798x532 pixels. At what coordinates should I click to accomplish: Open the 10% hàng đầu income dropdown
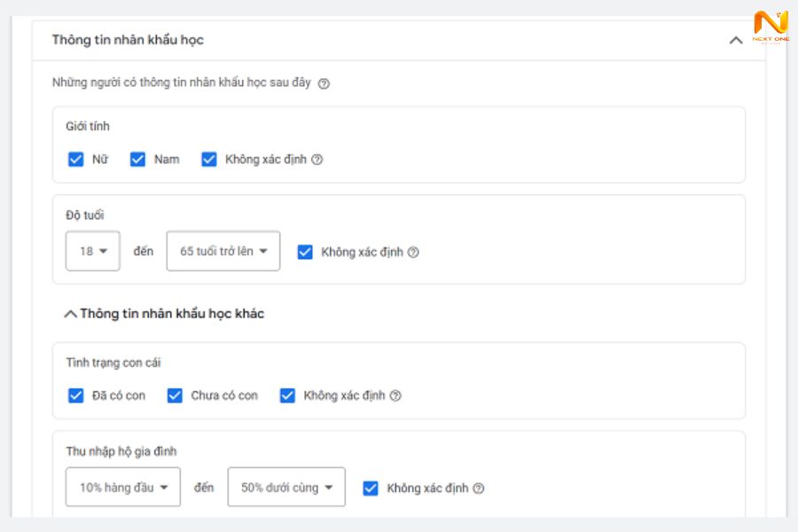pos(123,488)
